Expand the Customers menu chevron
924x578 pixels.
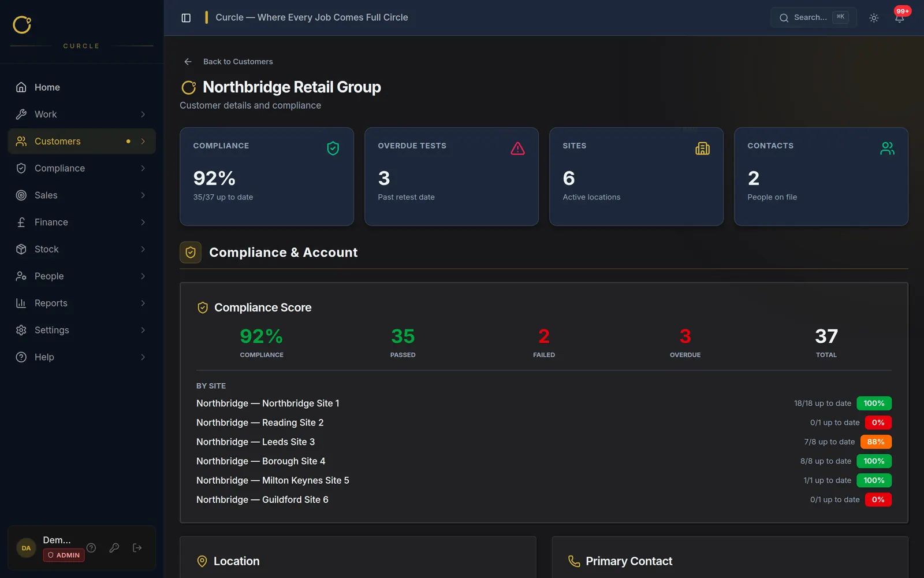pos(143,141)
